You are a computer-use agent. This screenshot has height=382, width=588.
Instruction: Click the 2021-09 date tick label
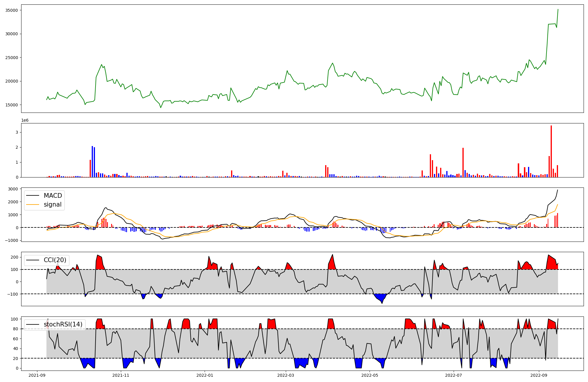[37, 375]
